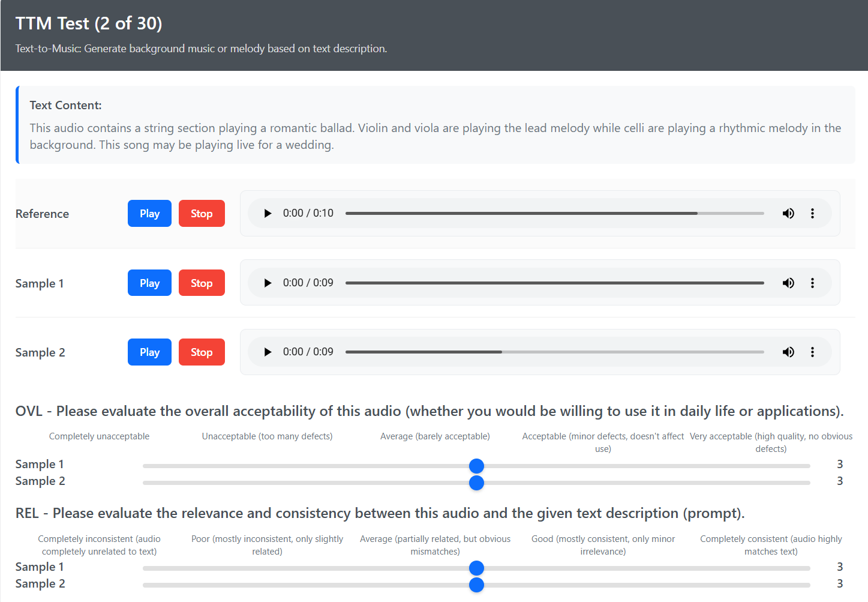The height and width of the screenshot is (602, 868).
Task: Click the REL slider handle for Sample 2
Action: pyautogui.click(x=476, y=585)
